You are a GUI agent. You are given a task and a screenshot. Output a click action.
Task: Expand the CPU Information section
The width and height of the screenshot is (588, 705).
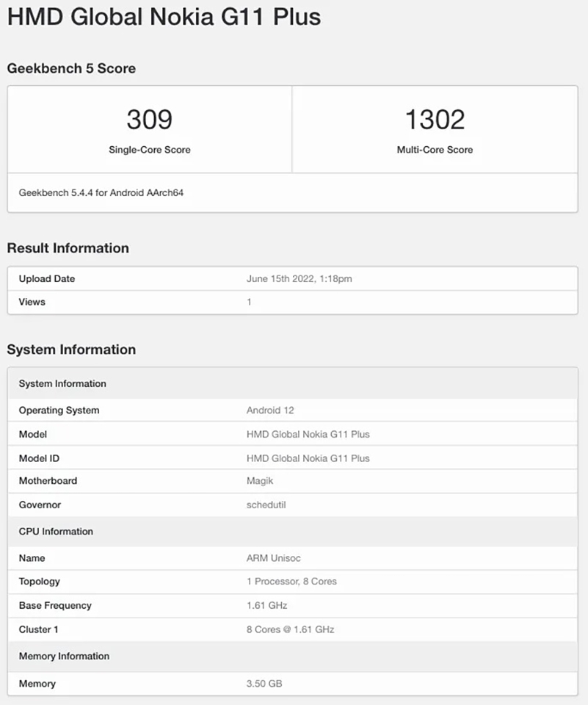click(294, 531)
